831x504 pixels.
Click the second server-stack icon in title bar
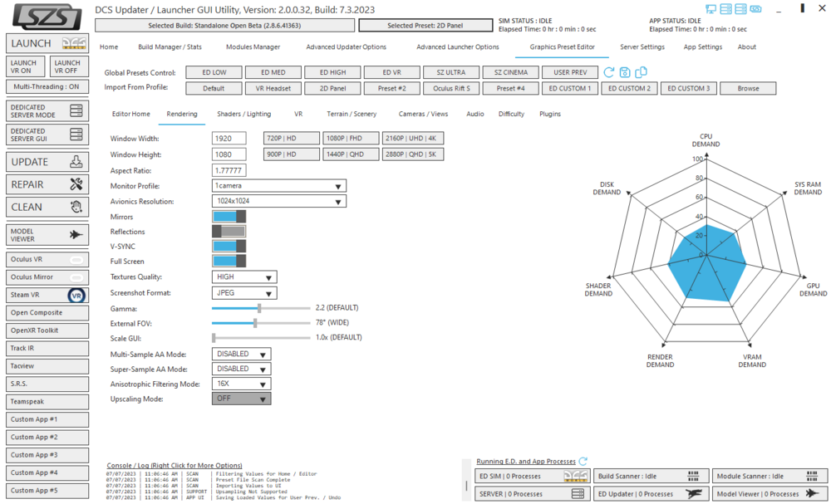[740, 9]
